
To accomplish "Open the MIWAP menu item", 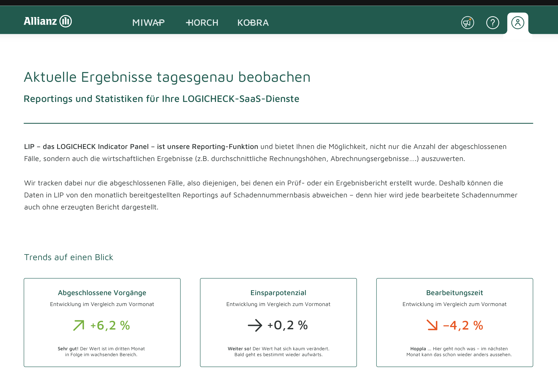I will pos(148,23).
